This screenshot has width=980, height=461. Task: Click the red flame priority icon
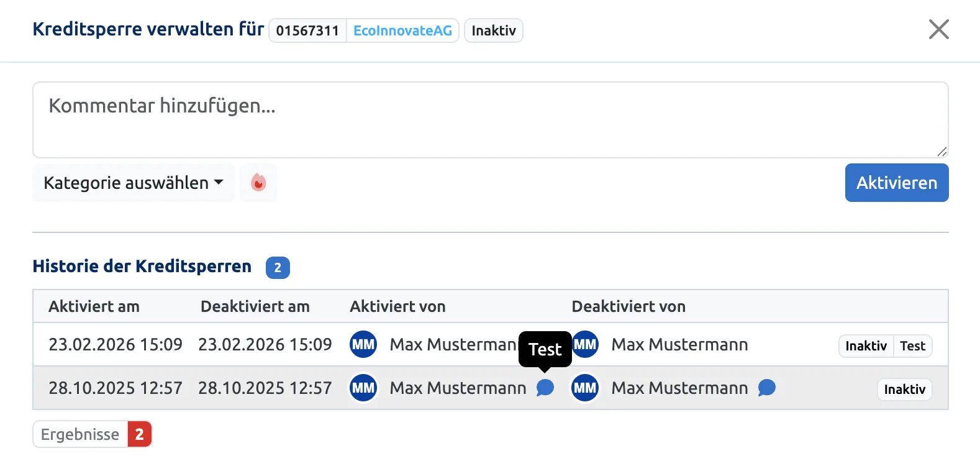pyautogui.click(x=258, y=183)
